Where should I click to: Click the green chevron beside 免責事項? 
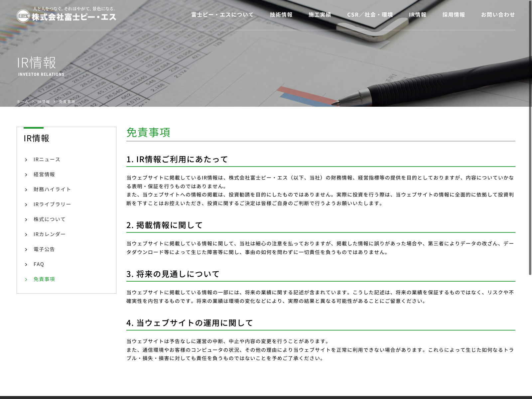pos(26,280)
